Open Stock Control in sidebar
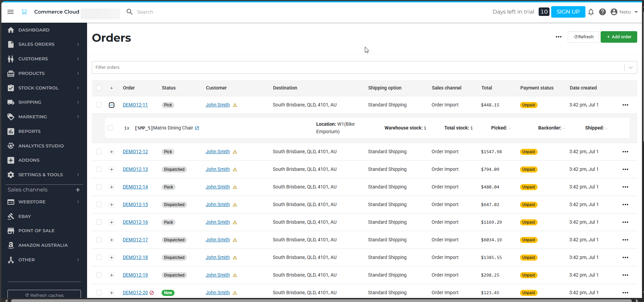Viewport: 644px width, 302px height. coord(38,88)
